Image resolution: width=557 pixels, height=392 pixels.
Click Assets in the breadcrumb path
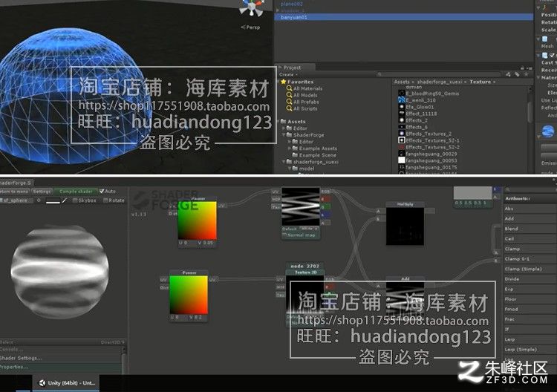point(402,82)
